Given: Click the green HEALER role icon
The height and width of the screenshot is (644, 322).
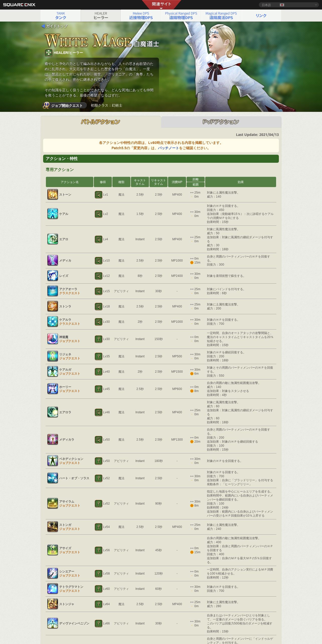Looking at the screenshot, I should point(49,53).
